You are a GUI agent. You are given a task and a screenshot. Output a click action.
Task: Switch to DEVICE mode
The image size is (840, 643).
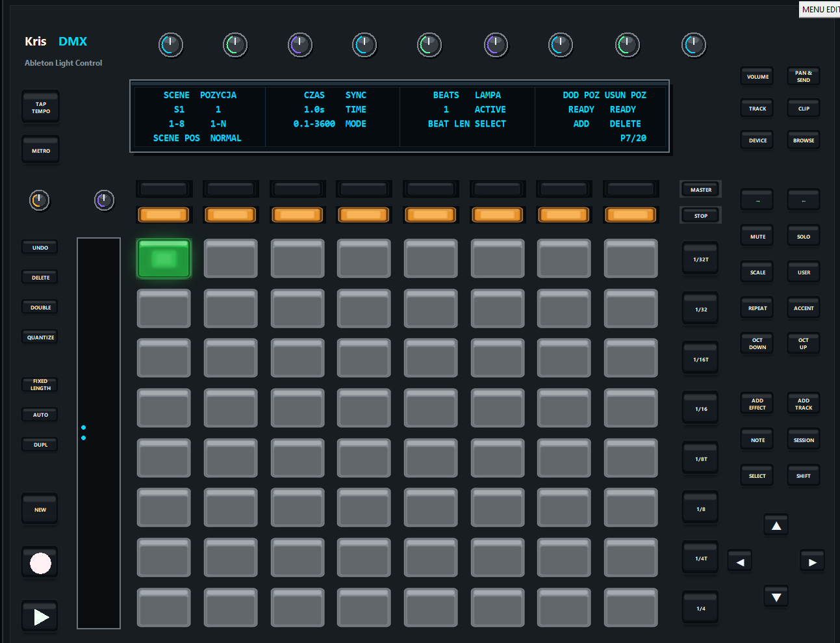pyautogui.click(x=757, y=140)
